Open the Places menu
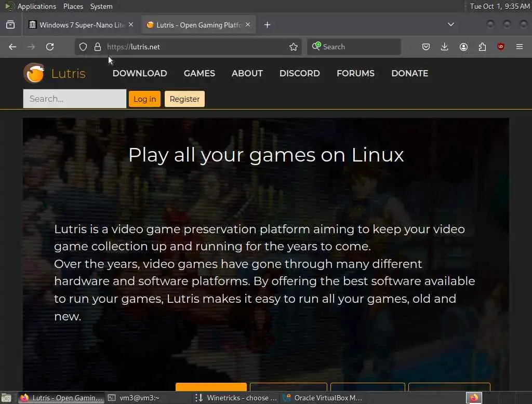Viewport: 532px width, 404px height. (73, 6)
